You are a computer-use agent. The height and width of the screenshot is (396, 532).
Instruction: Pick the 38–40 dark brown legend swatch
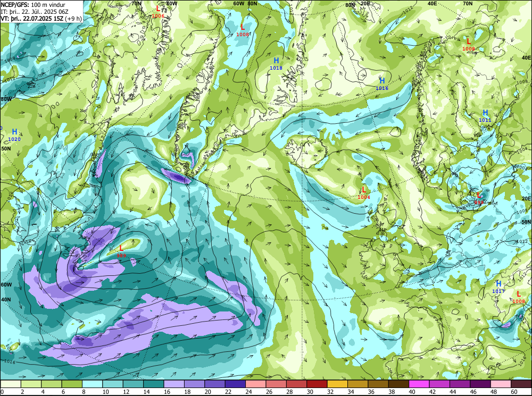(x=398, y=384)
